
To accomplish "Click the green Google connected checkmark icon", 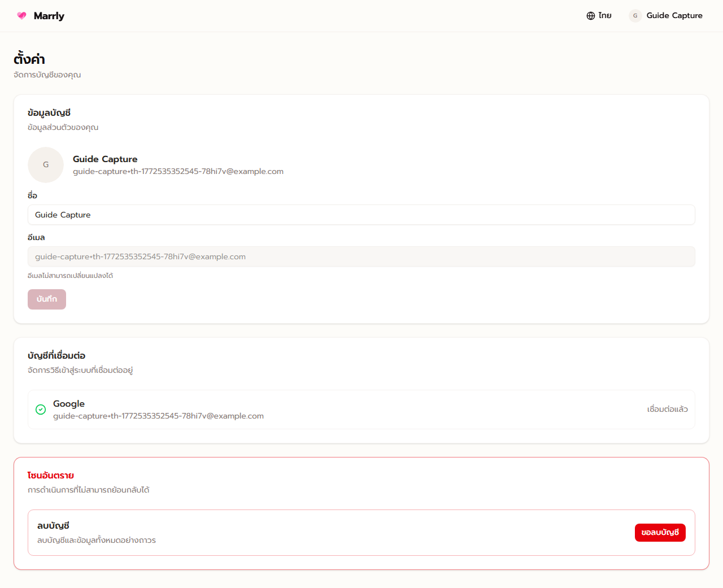I will point(40,409).
